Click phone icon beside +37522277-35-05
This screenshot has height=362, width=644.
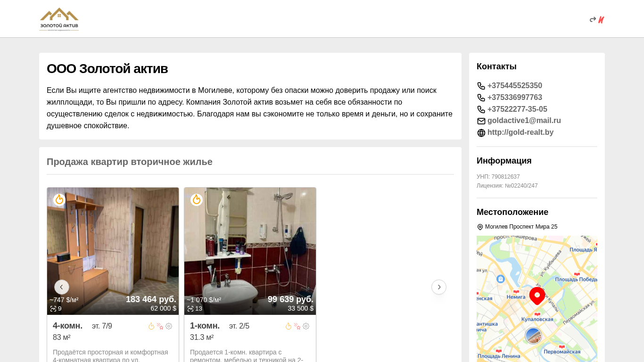(481, 109)
